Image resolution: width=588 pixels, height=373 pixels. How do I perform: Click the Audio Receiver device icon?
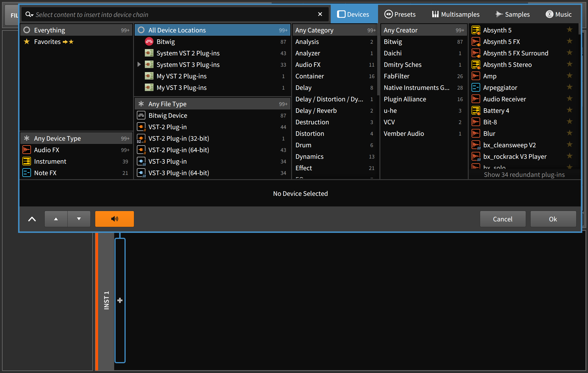click(476, 99)
